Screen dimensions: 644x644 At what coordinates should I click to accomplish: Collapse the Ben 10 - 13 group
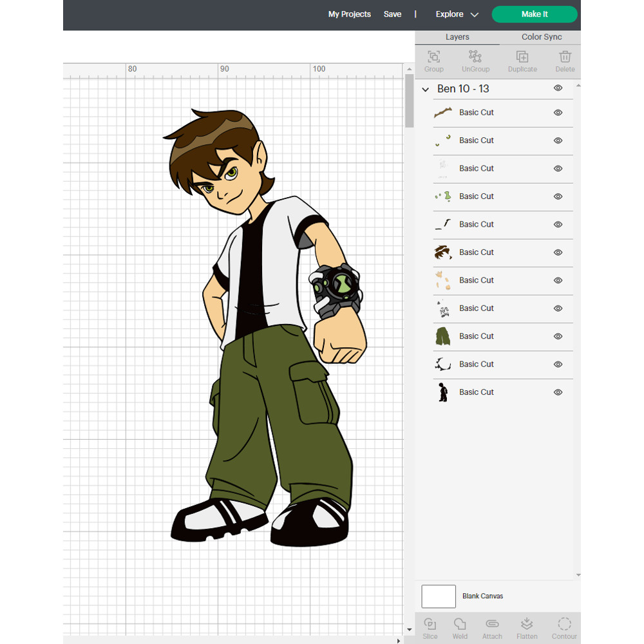(424, 89)
